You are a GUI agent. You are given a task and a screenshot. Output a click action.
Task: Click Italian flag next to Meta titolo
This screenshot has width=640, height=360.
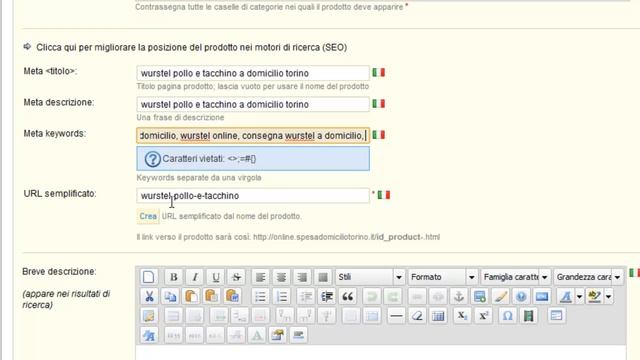click(378, 73)
